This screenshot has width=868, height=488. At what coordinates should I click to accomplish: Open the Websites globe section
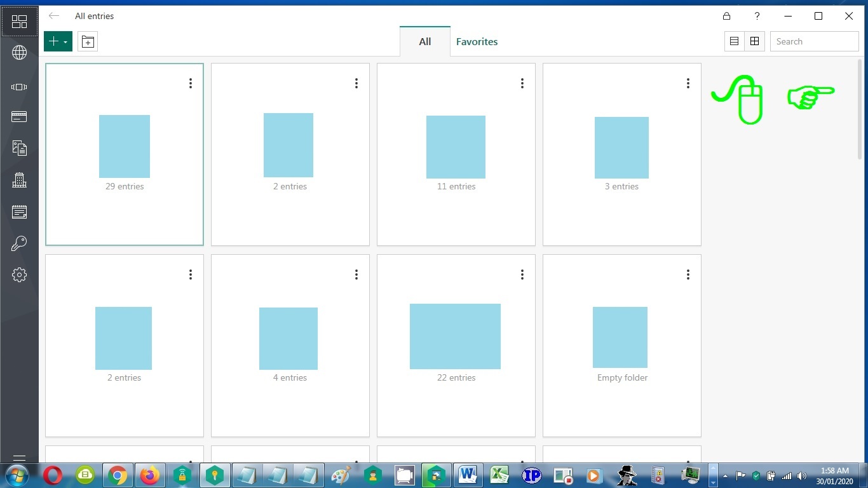(19, 53)
